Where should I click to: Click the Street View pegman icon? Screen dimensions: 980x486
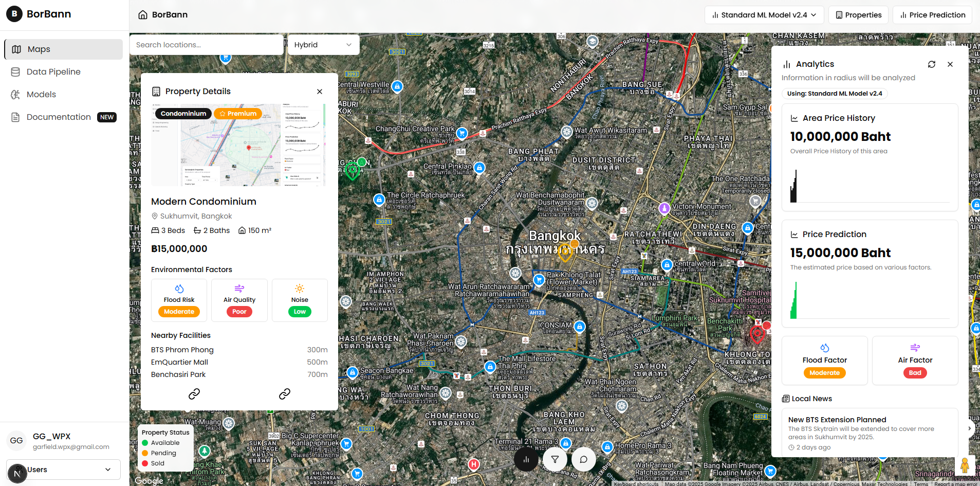pyautogui.click(x=965, y=466)
